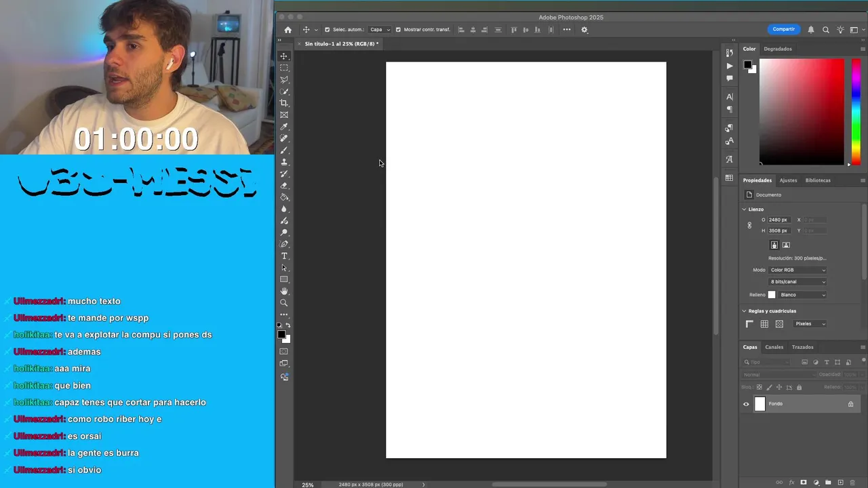Set canvas to landscape orientation
The width and height of the screenshot is (868, 488).
[786, 245]
